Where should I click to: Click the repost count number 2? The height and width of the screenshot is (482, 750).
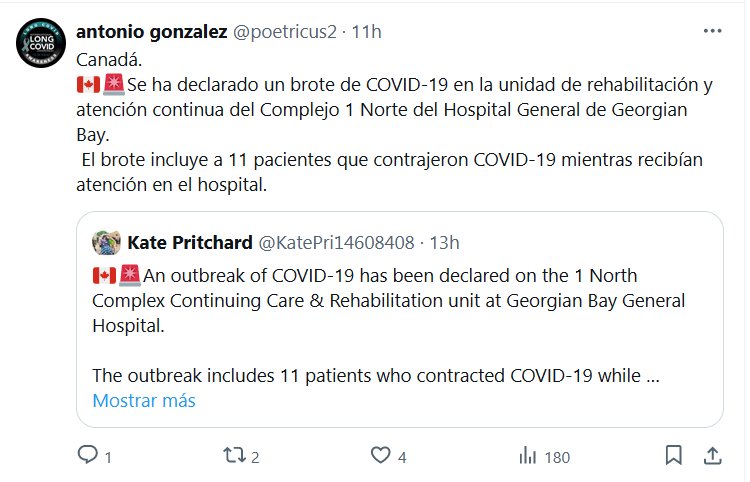coord(256,457)
